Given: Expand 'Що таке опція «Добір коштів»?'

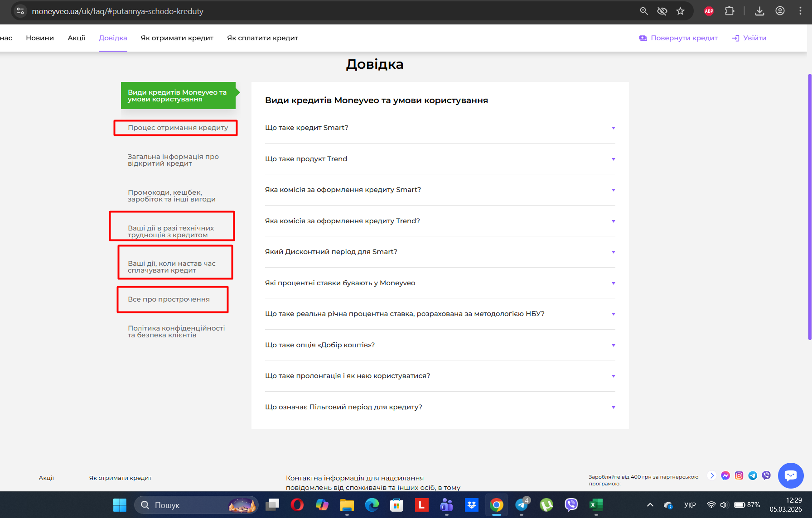Looking at the screenshot, I should click(440, 345).
